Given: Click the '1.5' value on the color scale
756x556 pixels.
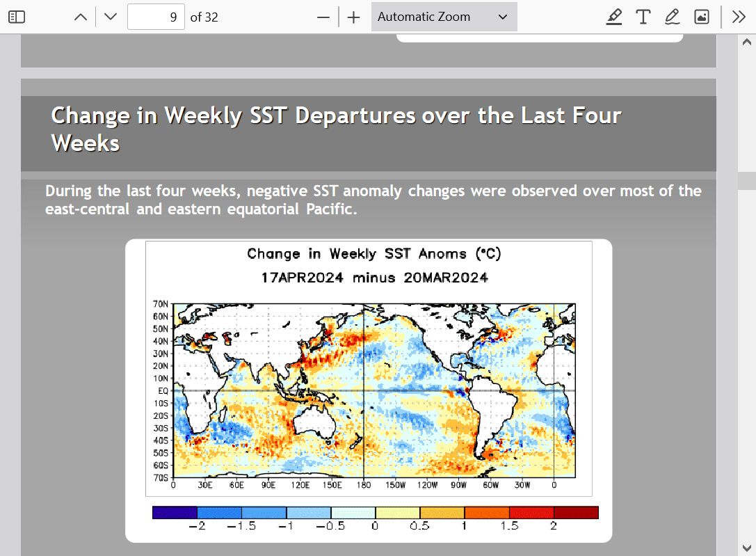Looking at the screenshot, I should point(509,525).
